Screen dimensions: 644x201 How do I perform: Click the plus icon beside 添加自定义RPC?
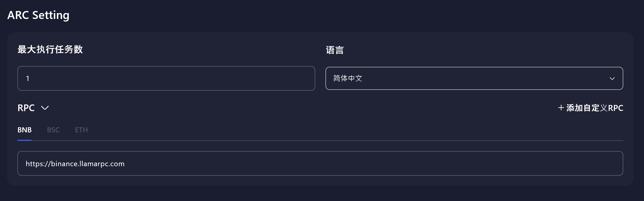click(561, 108)
